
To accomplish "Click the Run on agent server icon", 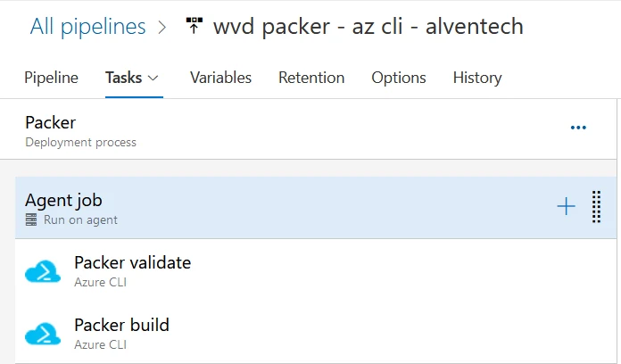I will point(31,219).
